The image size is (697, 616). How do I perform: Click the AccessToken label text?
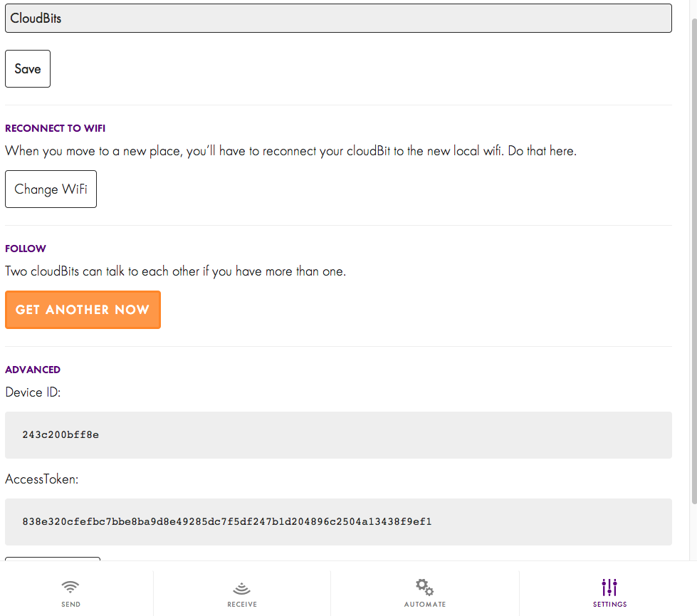[41, 479]
